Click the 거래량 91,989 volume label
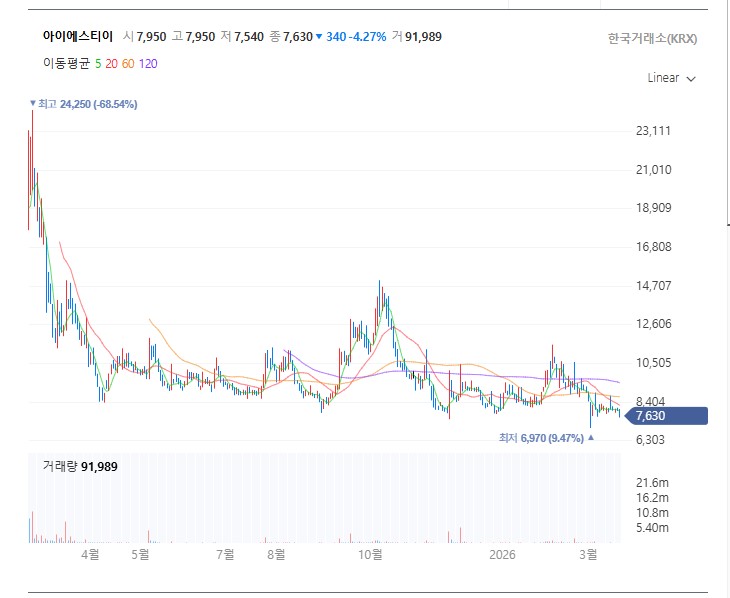730x598 pixels. click(80, 466)
